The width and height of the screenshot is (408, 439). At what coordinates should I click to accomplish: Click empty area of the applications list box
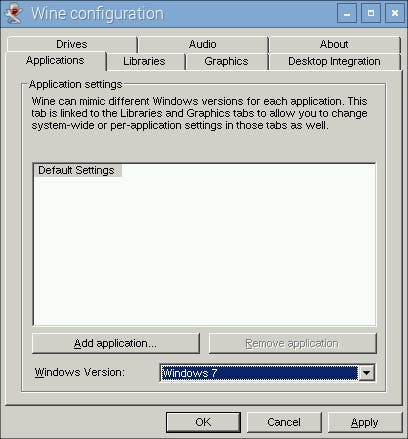click(x=204, y=250)
